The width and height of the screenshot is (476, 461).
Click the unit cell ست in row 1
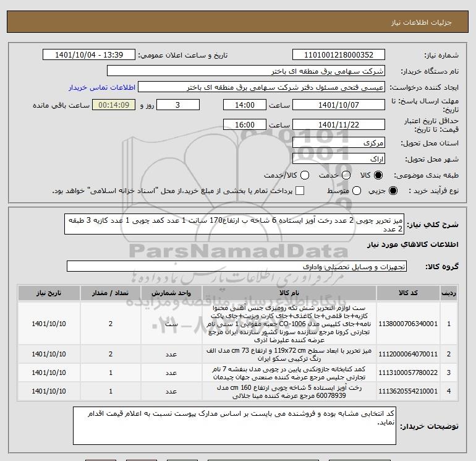coord(171,324)
